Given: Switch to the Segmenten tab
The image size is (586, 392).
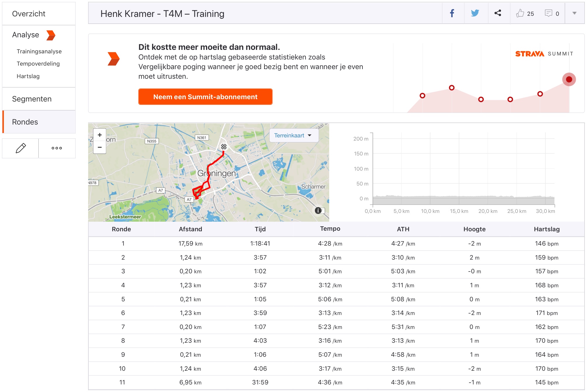Looking at the screenshot, I should tap(32, 99).
